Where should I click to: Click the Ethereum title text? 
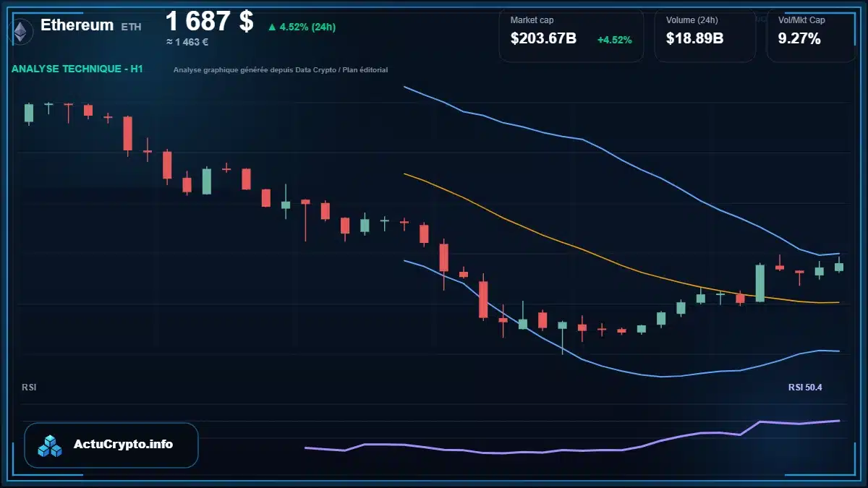point(77,25)
